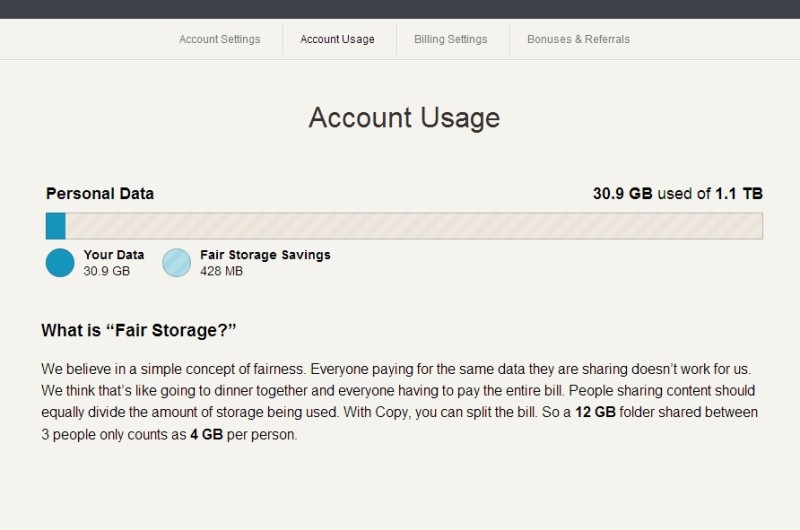Click the striped Fair Storage Savings circle
800x530 pixels.
pyautogui.click(x=177, y=263)
